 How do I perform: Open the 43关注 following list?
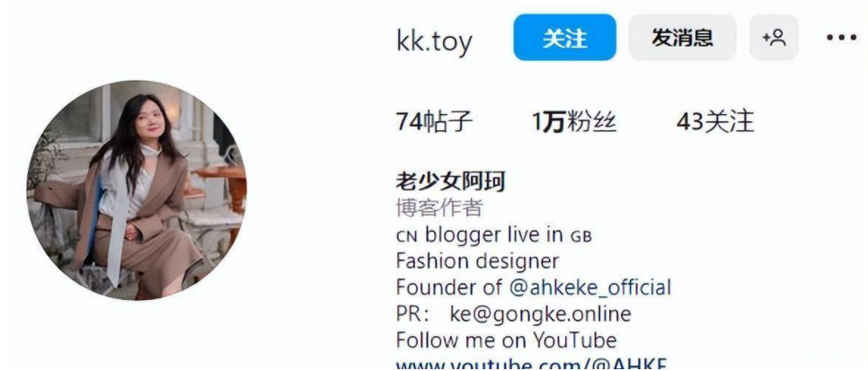(714, 122)
